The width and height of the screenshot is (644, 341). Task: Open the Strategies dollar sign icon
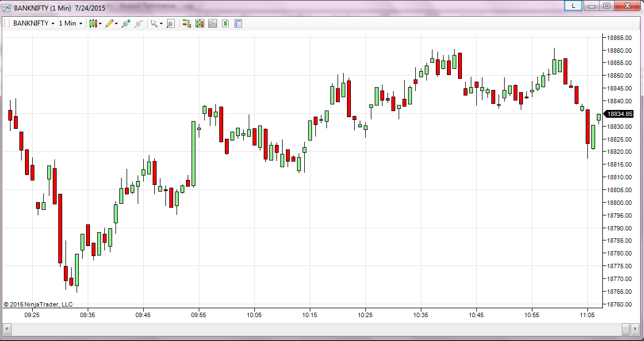[x=225, y=23]
